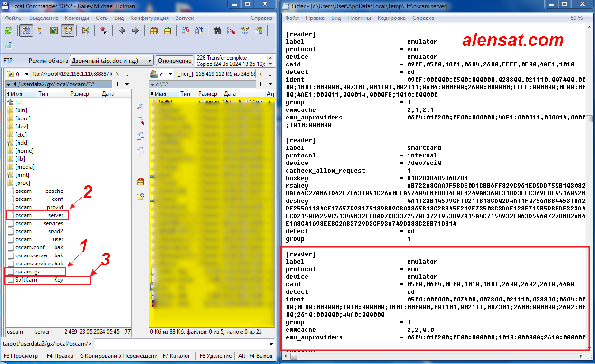Switch to brief list view icon
The height and width of the screenshot is (364, 595).
tap(27, 30)
